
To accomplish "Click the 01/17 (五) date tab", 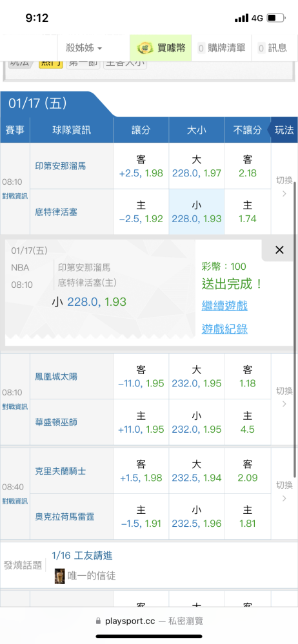I will coord(38,103).
